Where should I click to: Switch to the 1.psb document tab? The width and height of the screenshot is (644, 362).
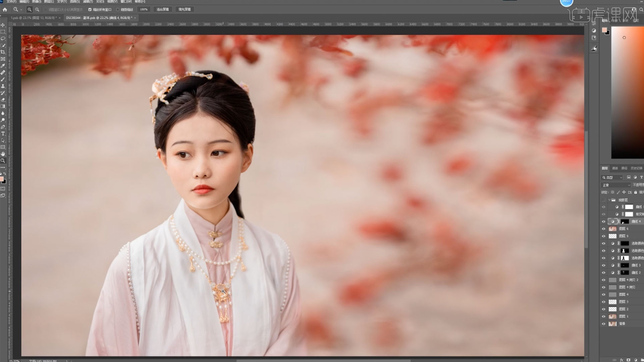33,18
